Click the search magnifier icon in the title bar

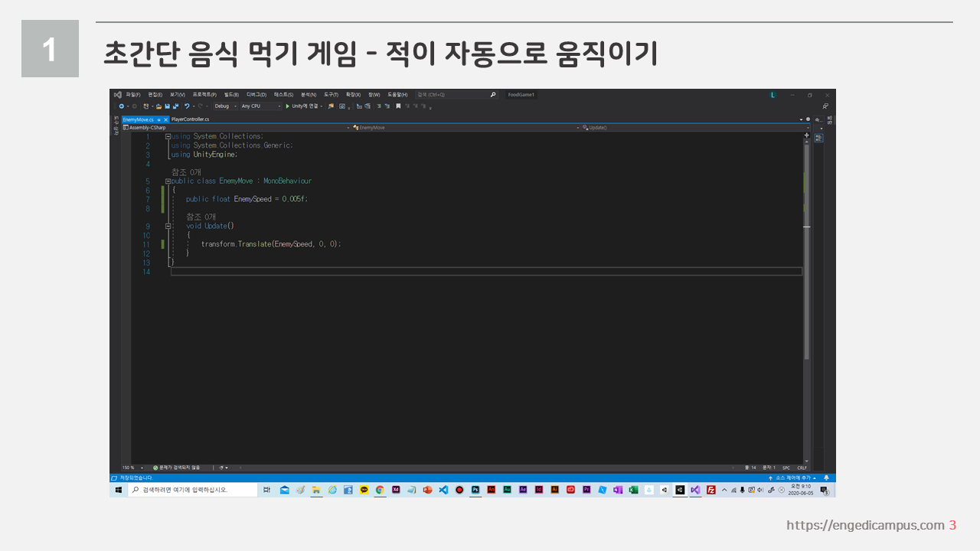[493, 95]
